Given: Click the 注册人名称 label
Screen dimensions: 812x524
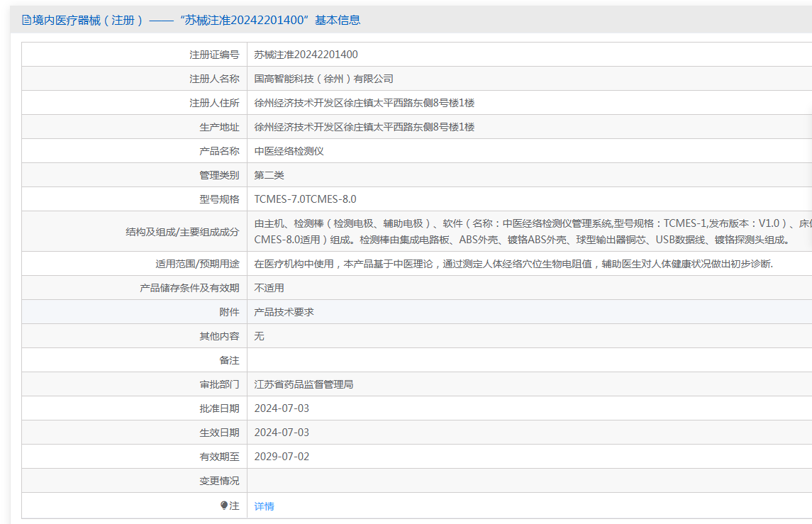Looking at the screenshot, I should point(214,79).
